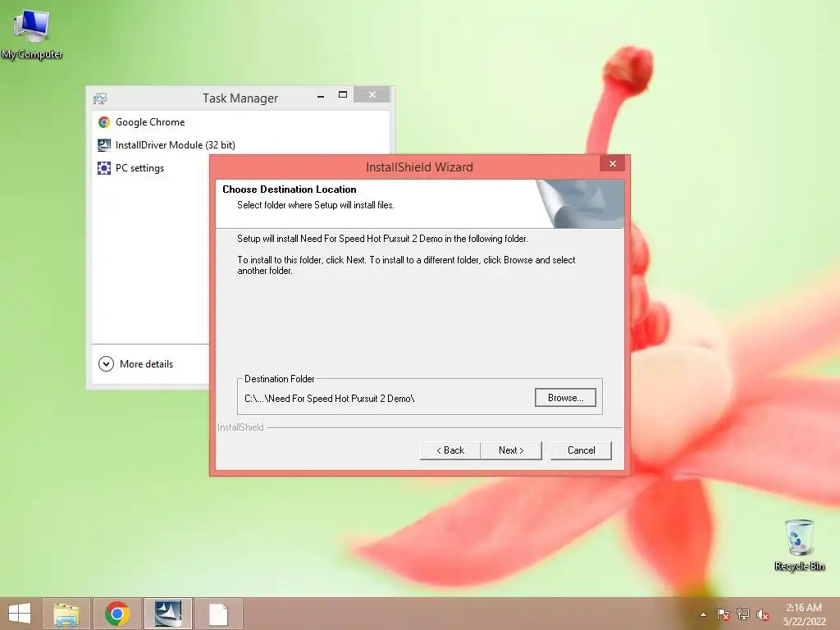This screenshot has height=630, width=840.
Task: Click the network status tray icon
Action: (743, 614)
